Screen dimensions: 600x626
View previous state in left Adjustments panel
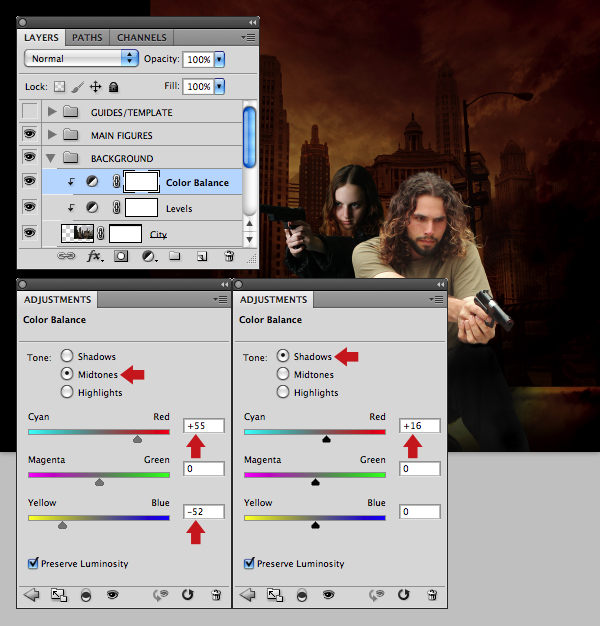160,595
